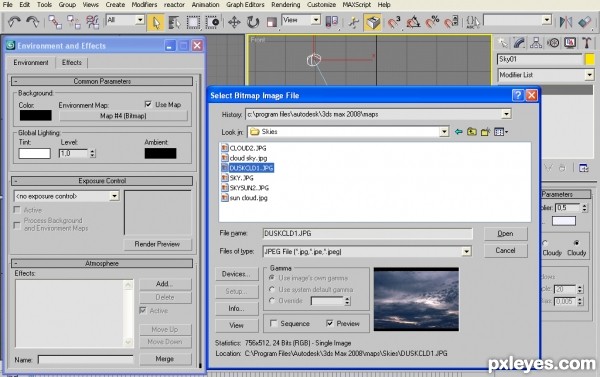This screenshot has width=600, height=377.
Task: Open the Graph Editors menu
Action: coord(245,5)
